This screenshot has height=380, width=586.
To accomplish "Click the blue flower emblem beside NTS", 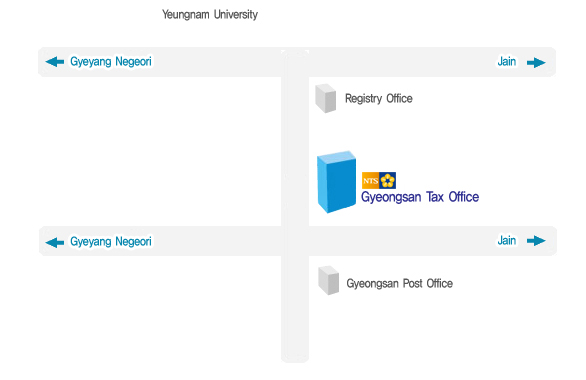I will [x=388, y=181].
